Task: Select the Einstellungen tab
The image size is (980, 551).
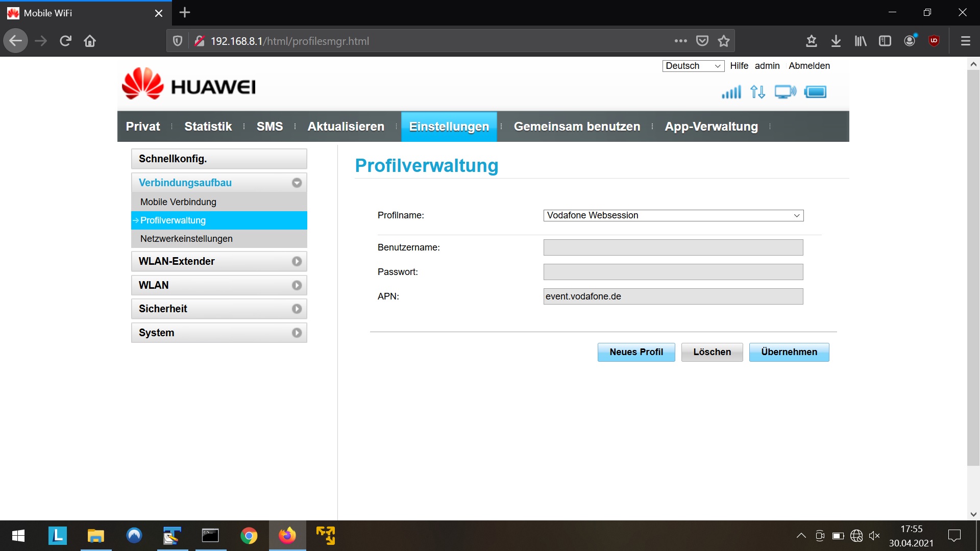Action: [x=449, y=127]
